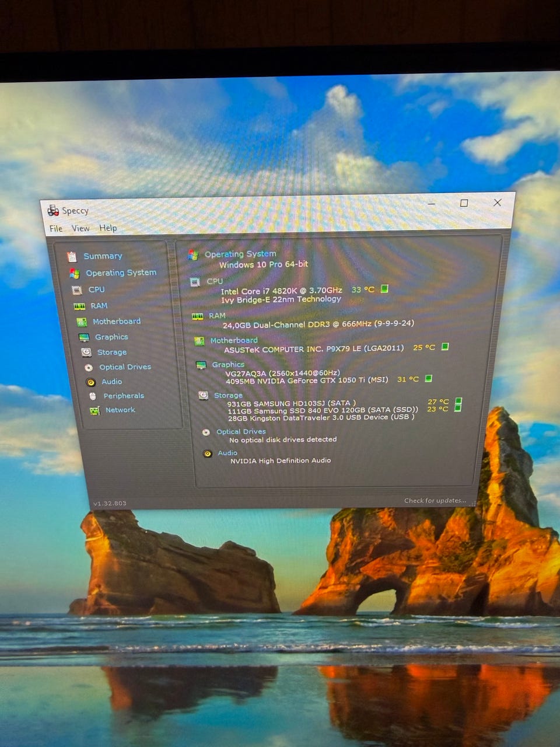
Task: Click the Storage disk icon in summary pane
Action: tap(203, 395)
